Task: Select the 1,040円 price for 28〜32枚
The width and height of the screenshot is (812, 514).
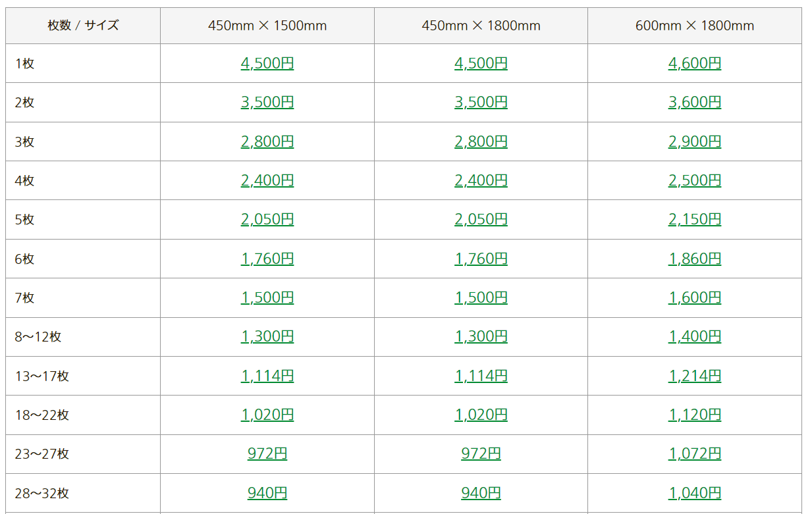Action: pyautogui.click(x=695, y=493)
